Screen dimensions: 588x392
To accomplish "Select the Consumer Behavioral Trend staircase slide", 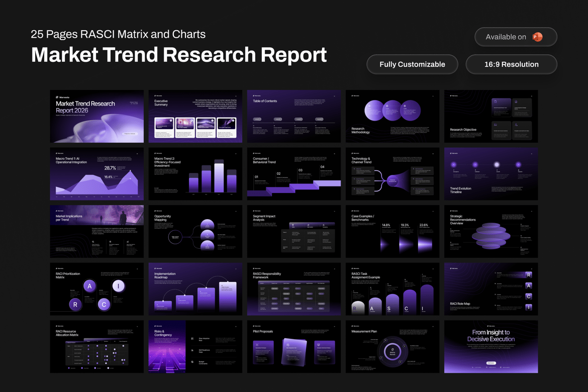I will 294,174.
